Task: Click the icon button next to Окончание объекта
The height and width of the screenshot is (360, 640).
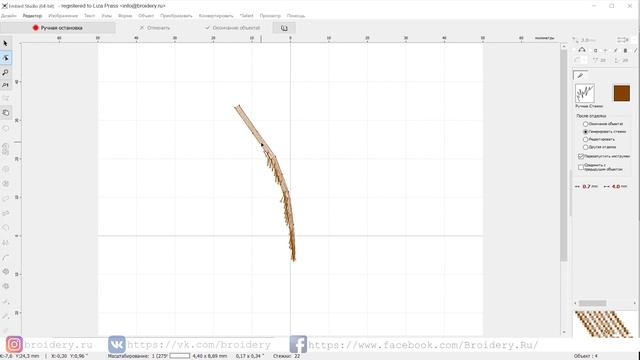Action: click(x=284, y=28)
